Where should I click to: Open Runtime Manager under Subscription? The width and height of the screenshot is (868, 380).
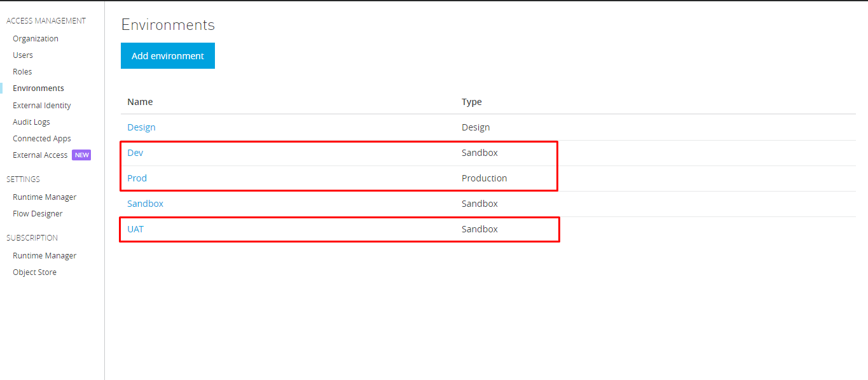45,256
